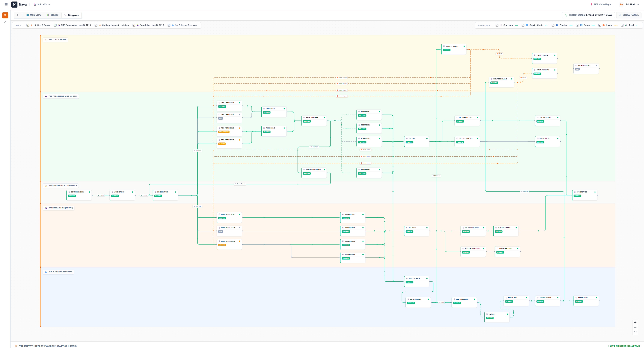This screenshot has width=644, height=348.
Task: Zoom in with the plus icon
Action: tap(635, 322)
